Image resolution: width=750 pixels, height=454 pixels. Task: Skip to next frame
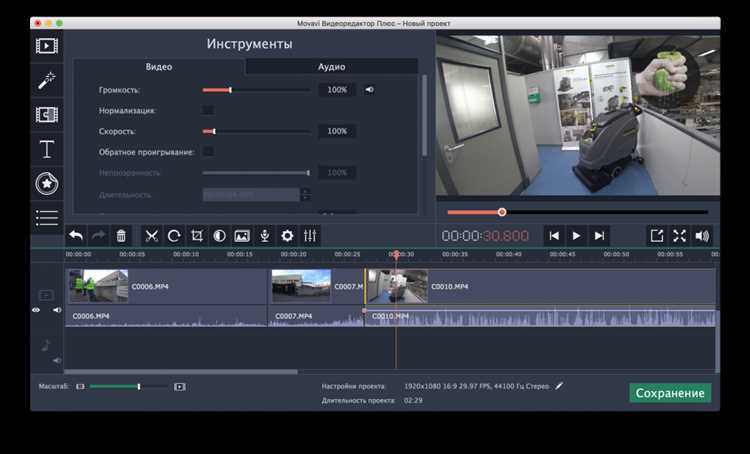(599, 236)
